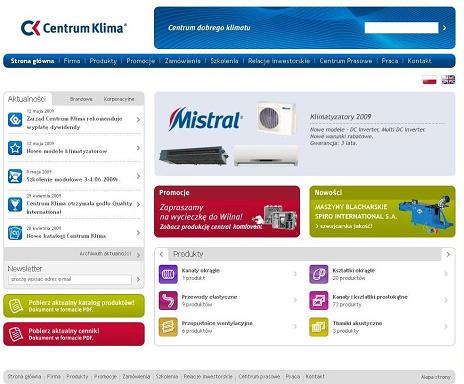Open the Mapa strony footer link
Screen dimensions: 464x384
pyautogui.click(x=436, y=377)
